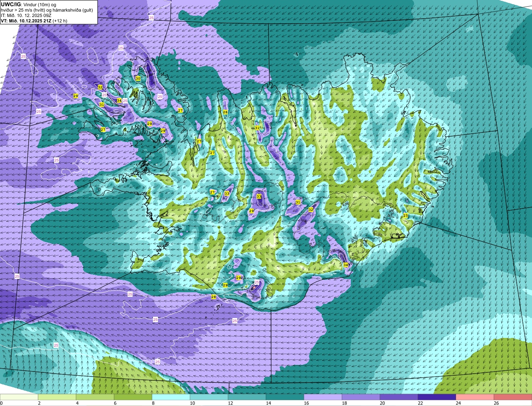Select the yellow 32 gust label in the Westfjords
Screen dimensions: 532x406
(x=100, y=87)
